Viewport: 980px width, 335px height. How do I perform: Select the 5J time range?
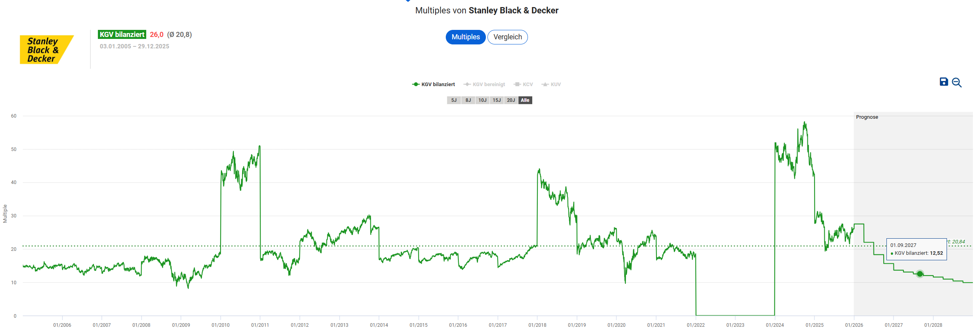[x=454, y=100]
